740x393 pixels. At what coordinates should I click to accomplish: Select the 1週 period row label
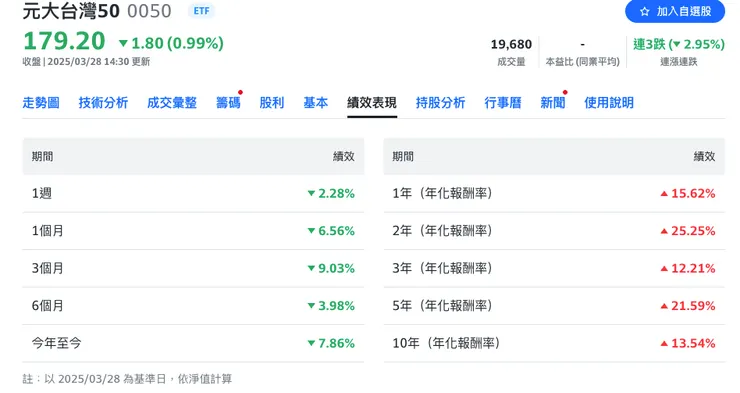pos(42,193)
